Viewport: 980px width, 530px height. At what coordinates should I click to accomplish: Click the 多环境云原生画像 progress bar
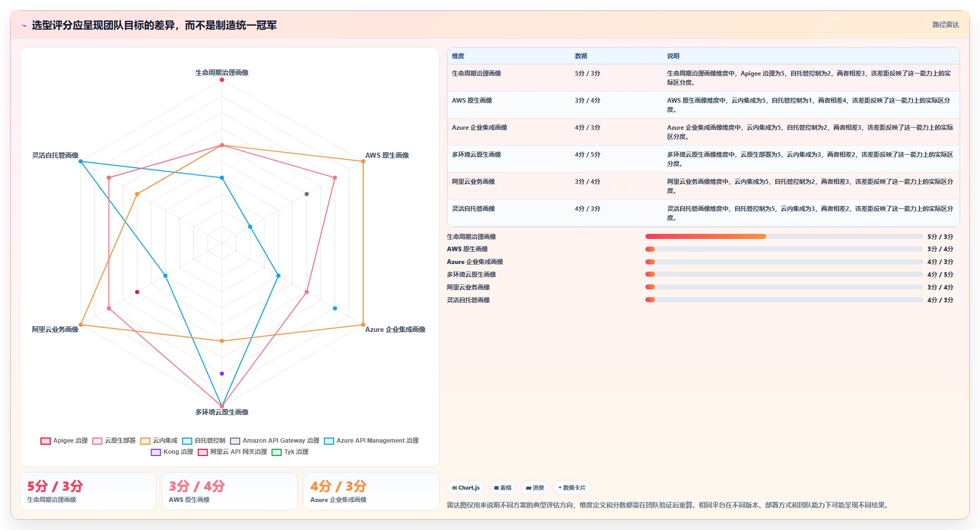tap(784, 274)
